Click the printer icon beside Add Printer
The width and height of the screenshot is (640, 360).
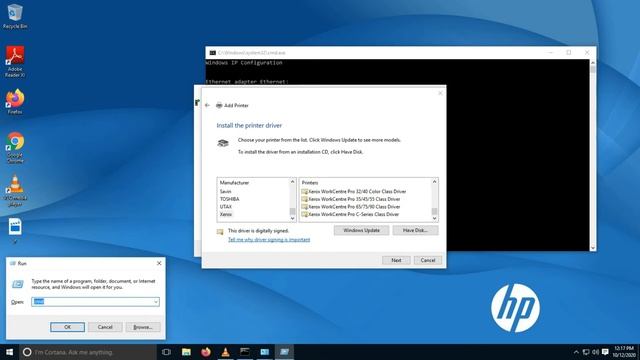coord(219,105)
